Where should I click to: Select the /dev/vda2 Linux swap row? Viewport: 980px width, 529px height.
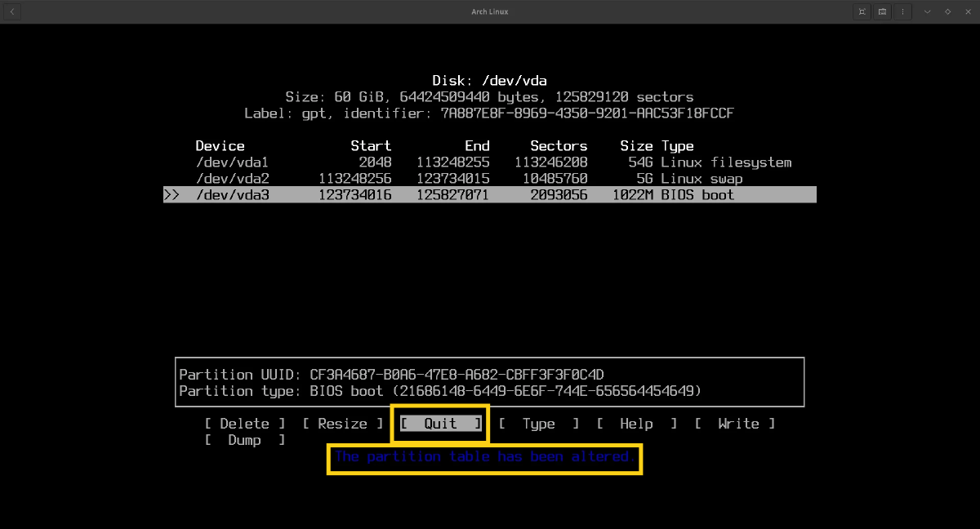point(490,179)
